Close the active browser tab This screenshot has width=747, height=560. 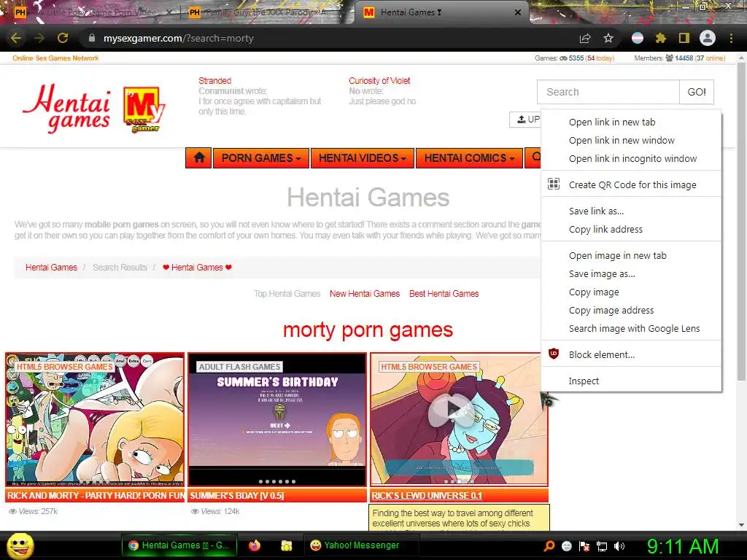click(x=518, y=12)
